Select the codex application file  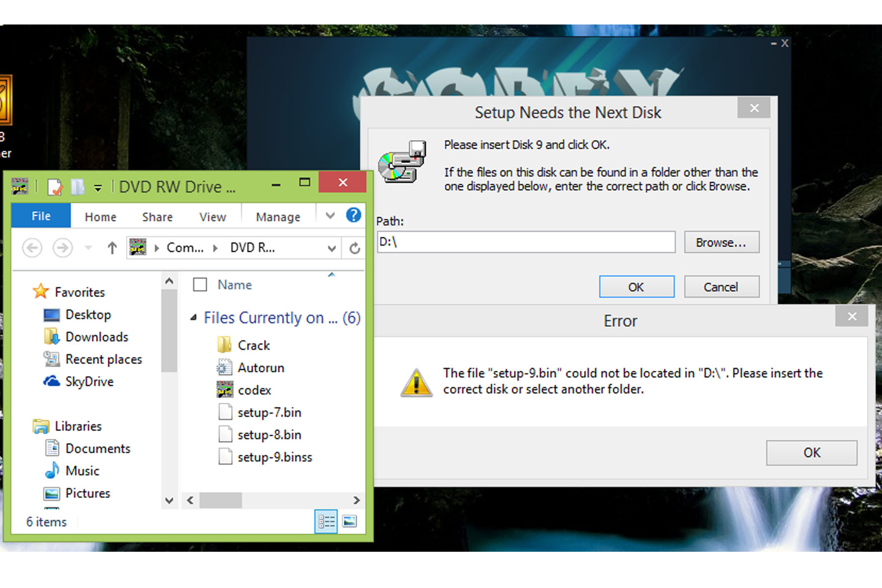coord(254,390)
